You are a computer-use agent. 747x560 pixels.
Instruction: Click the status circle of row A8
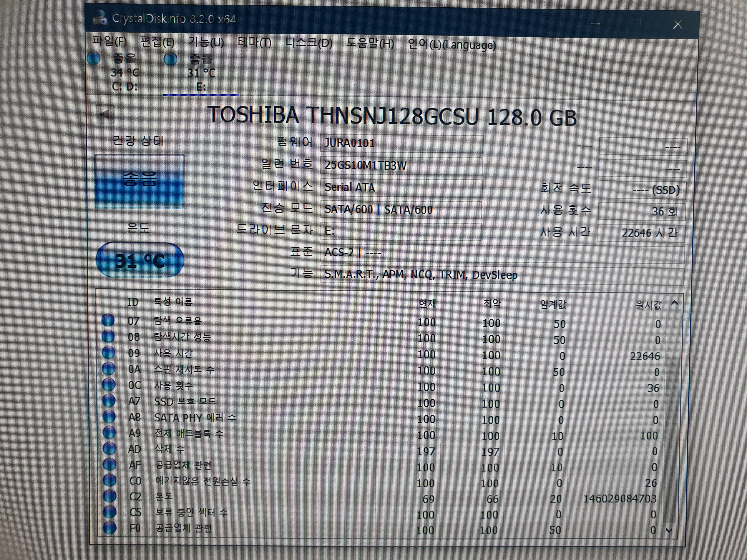click(x=109, y=416)
